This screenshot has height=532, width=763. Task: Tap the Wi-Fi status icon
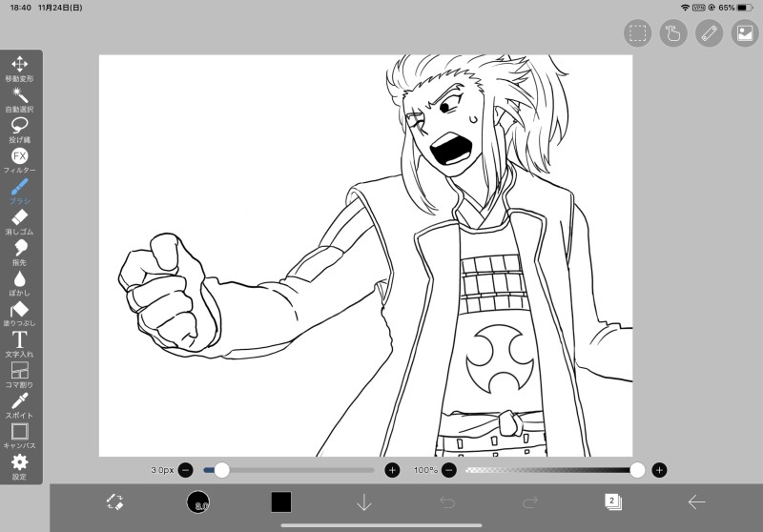[685, 8]
